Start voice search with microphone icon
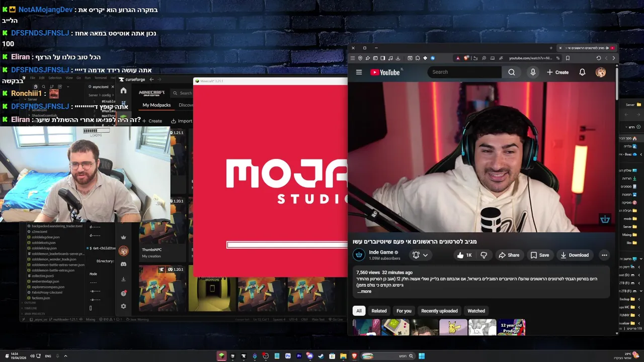Viewport: 644px width, 362px height. 533,72
